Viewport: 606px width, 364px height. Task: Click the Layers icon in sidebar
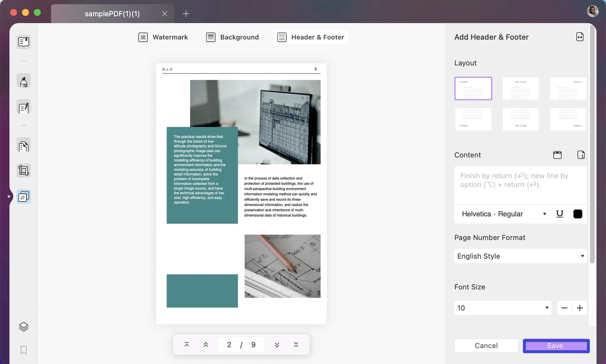click(24, 327)
